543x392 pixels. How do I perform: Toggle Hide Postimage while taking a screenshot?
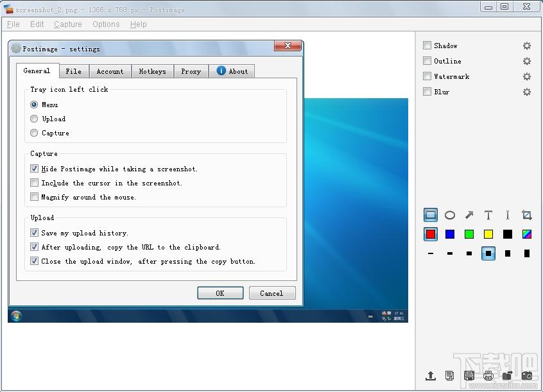click(34, 169)
